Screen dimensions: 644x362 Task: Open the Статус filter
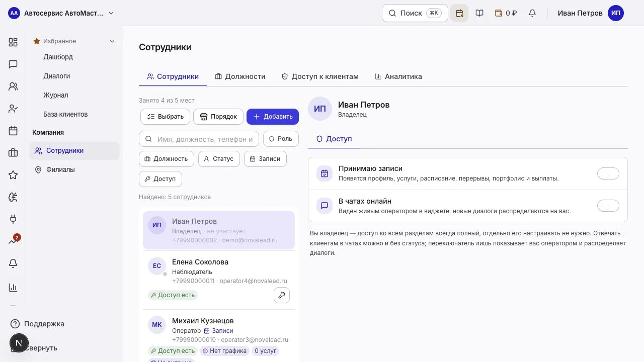tap(219, 159)
